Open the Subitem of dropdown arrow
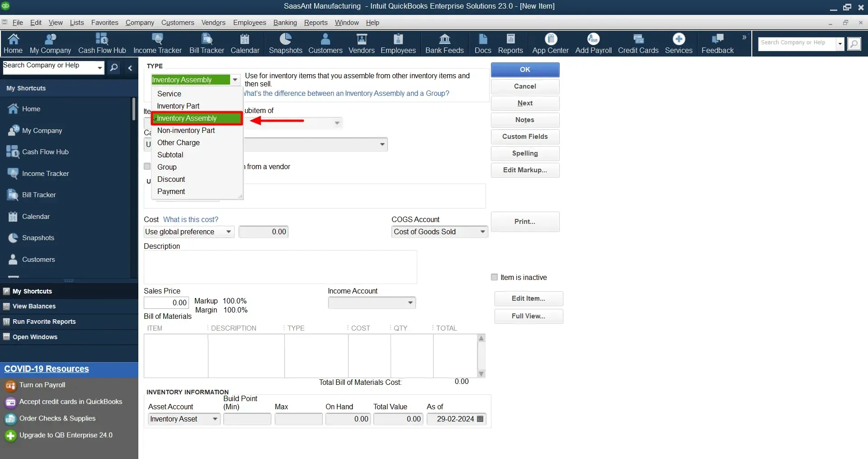 click(337, 123)
